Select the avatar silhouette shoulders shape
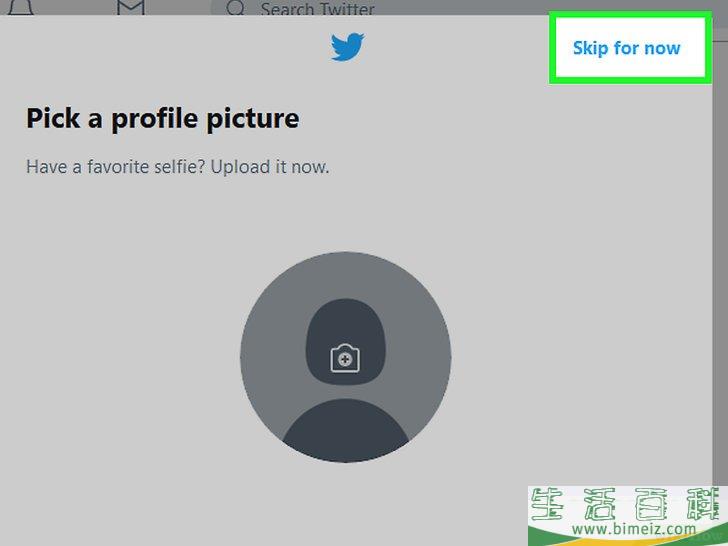This screenshot has height=546, width=728. tap(345, 430)
